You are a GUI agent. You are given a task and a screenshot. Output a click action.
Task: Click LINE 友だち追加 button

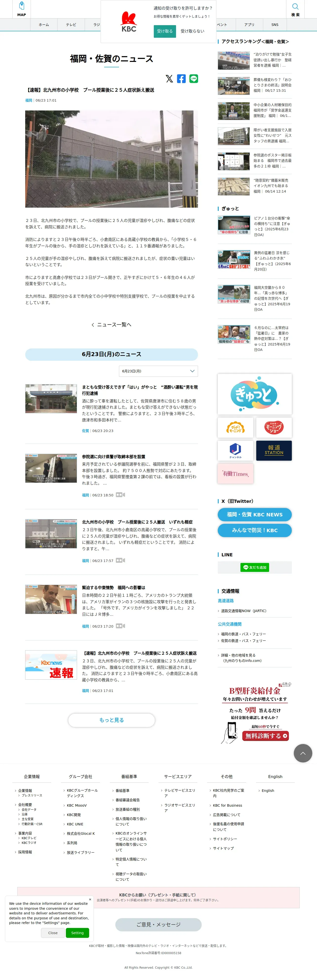coord(255,567)
